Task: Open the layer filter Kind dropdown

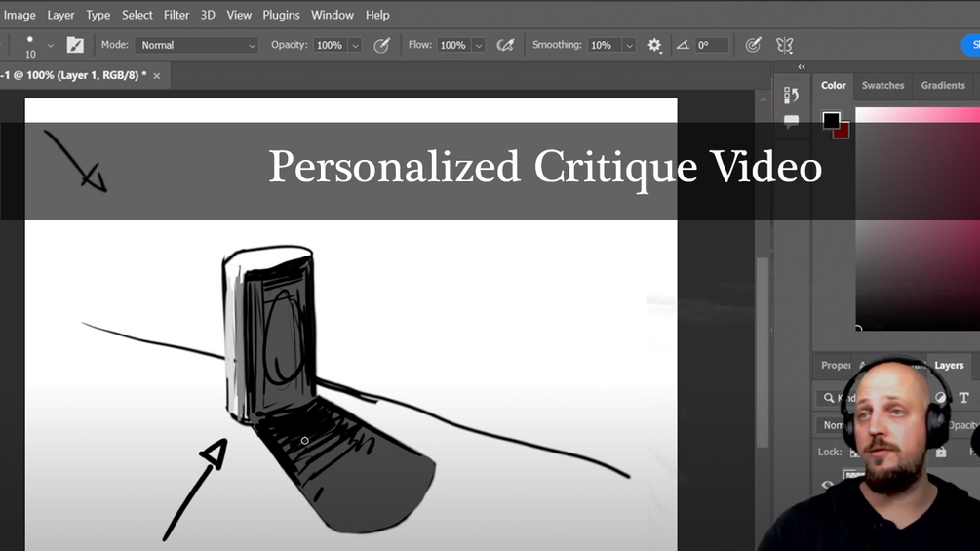Action: click(x=837, y=398)
